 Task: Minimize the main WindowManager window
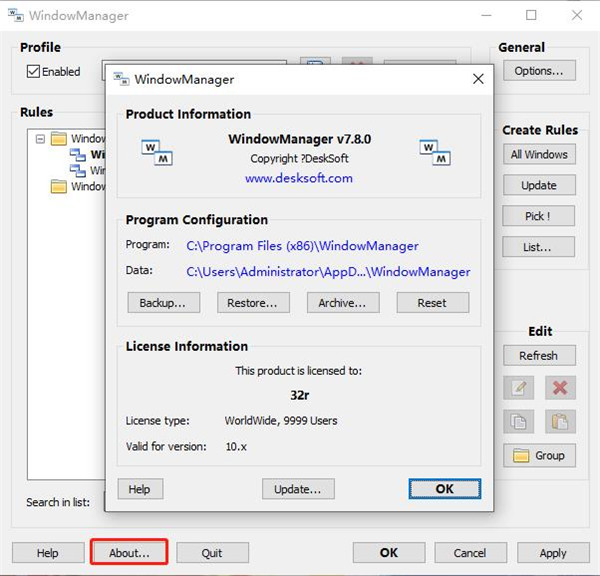tap(486, 15)
